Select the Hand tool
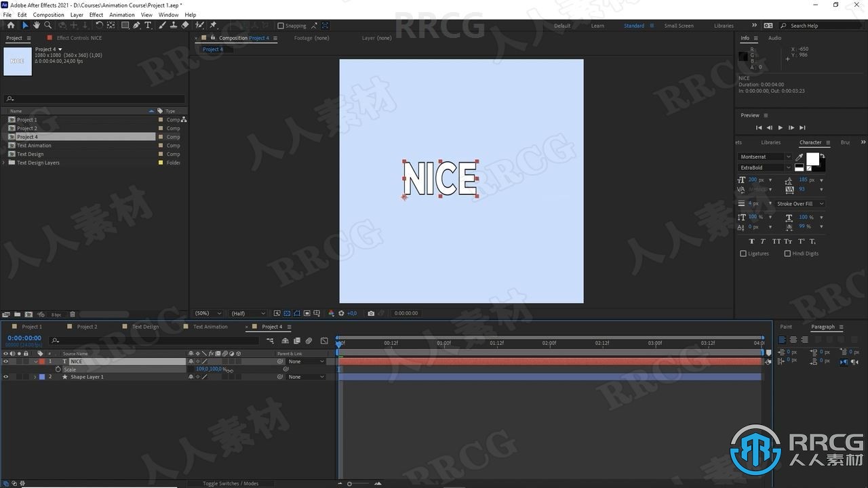This screenshot has height=488, width=868. (36, 25)
